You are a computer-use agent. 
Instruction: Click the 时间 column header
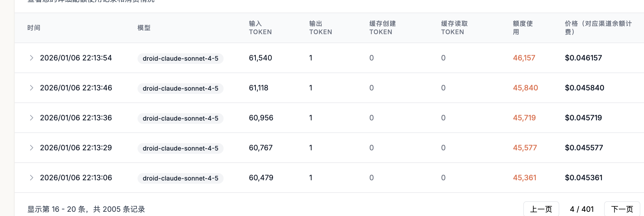[x=34, y=28]
